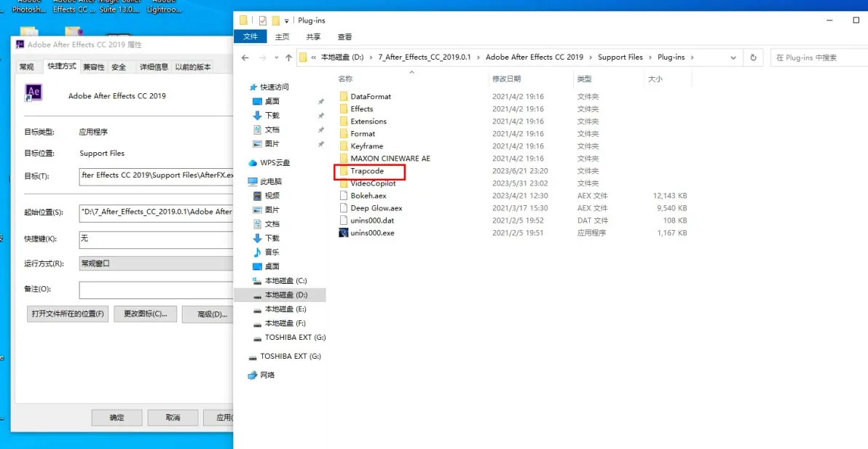The width and height of the screenshot is (868, 449).
Task: Expand the address bar history dropdown
Action: coord(733,57)
